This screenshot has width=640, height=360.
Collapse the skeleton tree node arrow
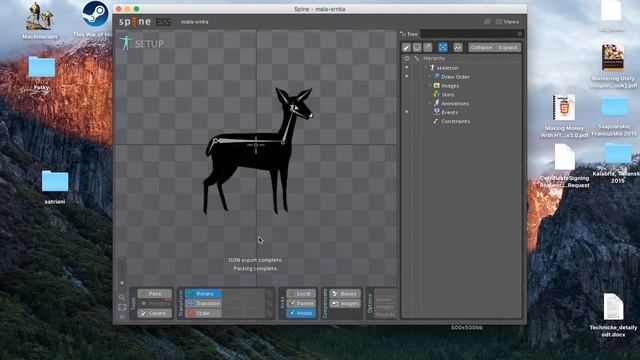pos(426,68)
